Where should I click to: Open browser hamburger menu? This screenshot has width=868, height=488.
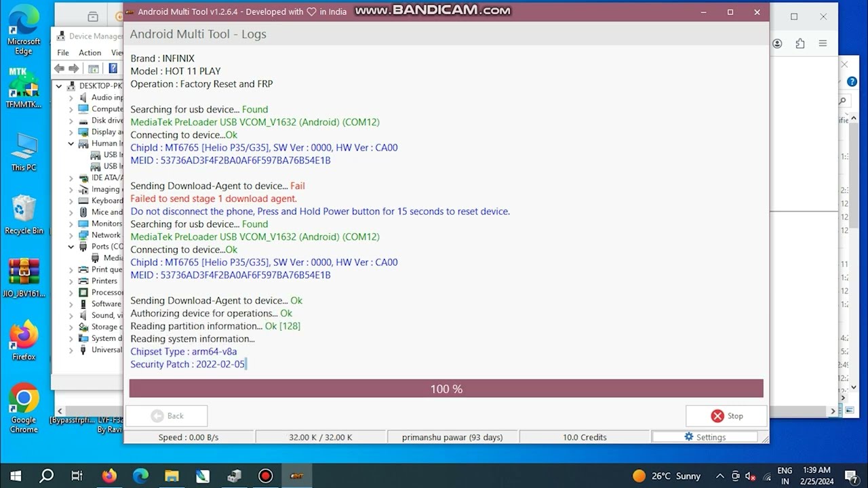[823, 43]
